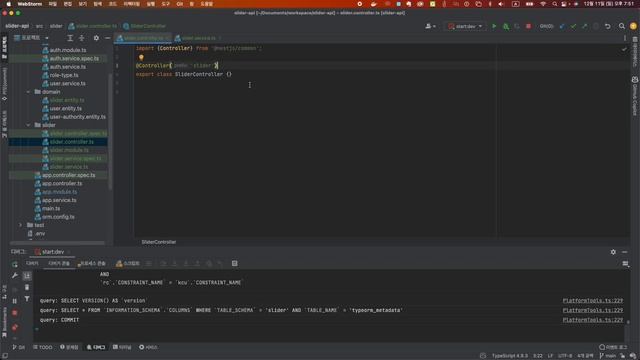The height and width of the screenshot is (360, 640).
Task: Open the .env file
Action: (36, 233)
